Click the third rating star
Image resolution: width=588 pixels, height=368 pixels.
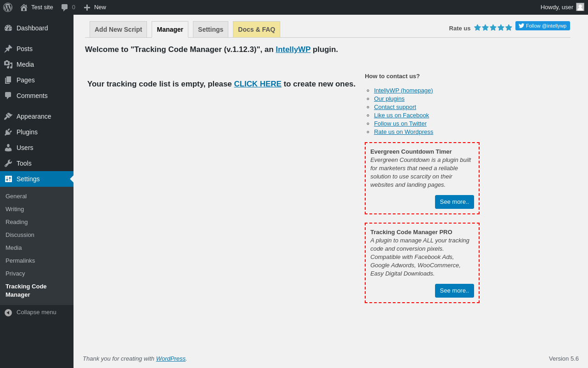click(493, 28)
